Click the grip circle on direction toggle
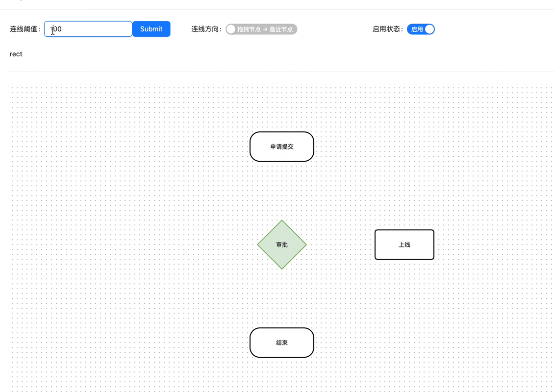Screen dimensions: 554x392 tap(230, 29)
